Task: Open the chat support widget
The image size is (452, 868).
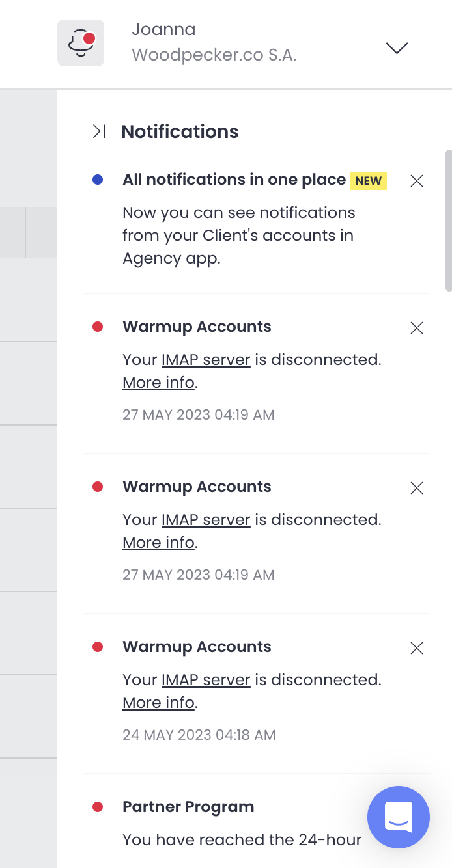Action: [x=399, y=817]
